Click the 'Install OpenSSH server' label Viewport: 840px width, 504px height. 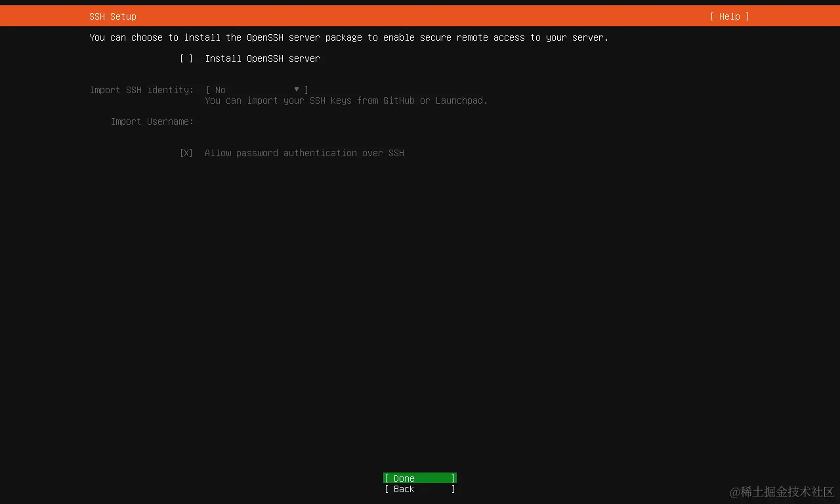click(x=262, y=58)
